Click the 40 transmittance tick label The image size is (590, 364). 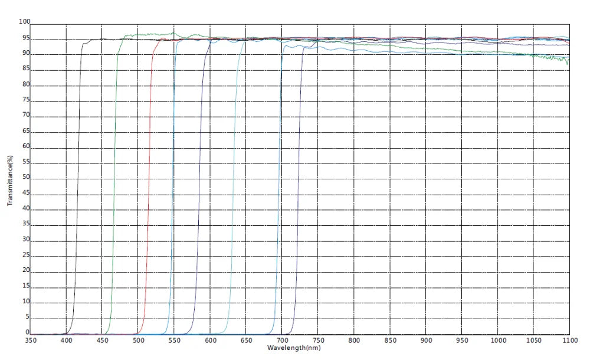tap(26, 208)
